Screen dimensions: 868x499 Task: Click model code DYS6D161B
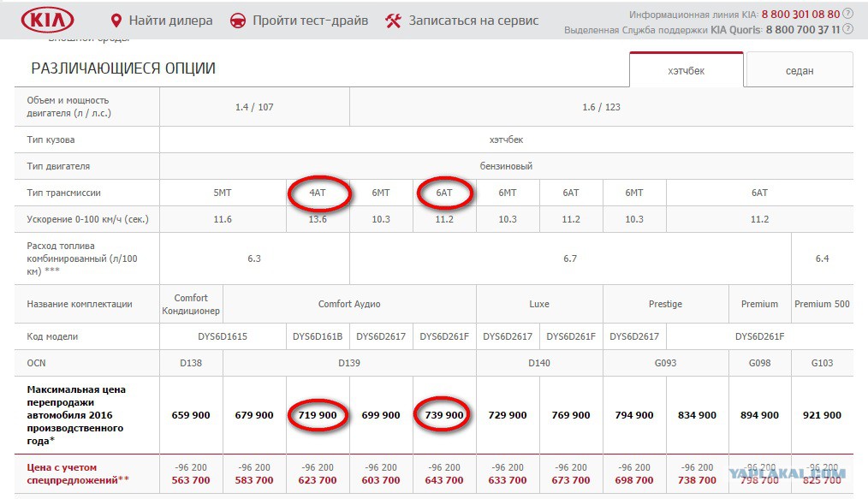pyautogui.click(x=318, y=336)
